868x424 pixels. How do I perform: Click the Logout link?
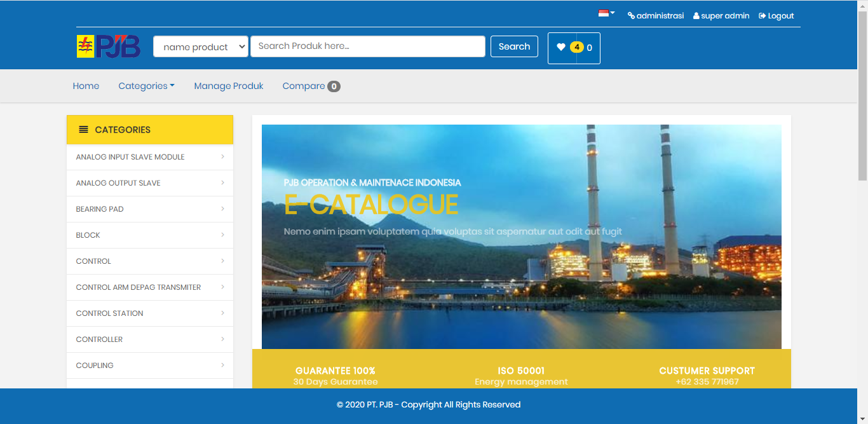(x=776, y=16)
